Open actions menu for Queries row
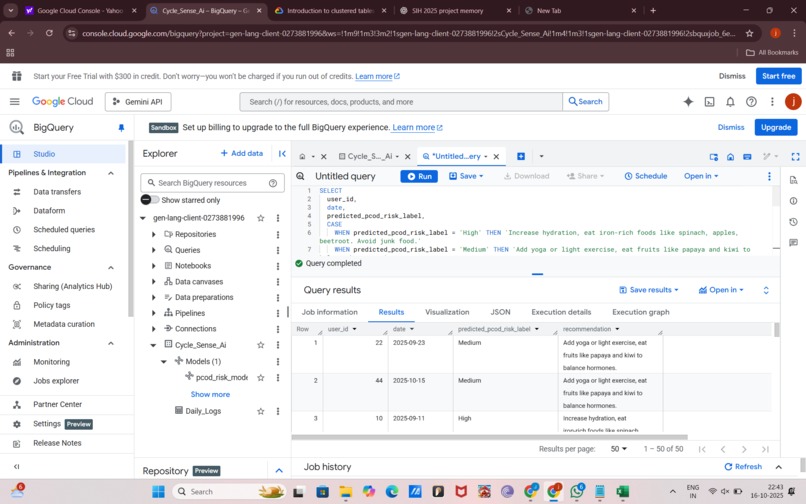The image size is (806, 504). point(278,250)
